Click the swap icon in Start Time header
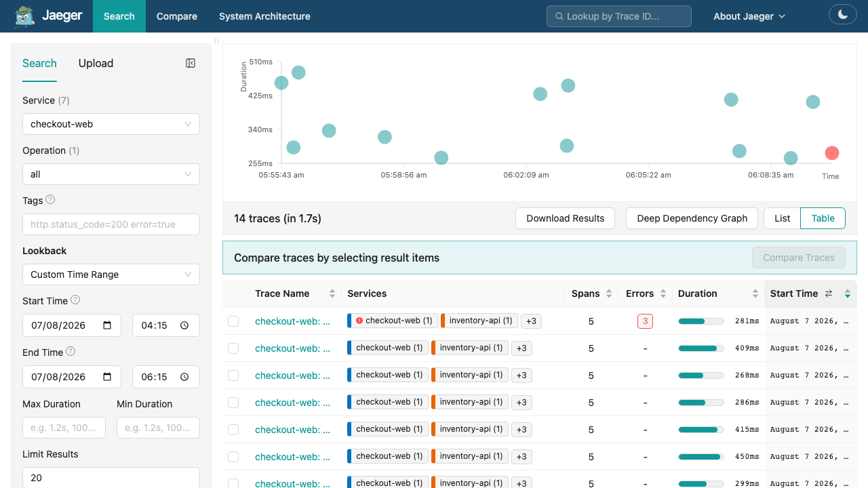This screenshot has height=488, width=868. [x=829, y=293]
